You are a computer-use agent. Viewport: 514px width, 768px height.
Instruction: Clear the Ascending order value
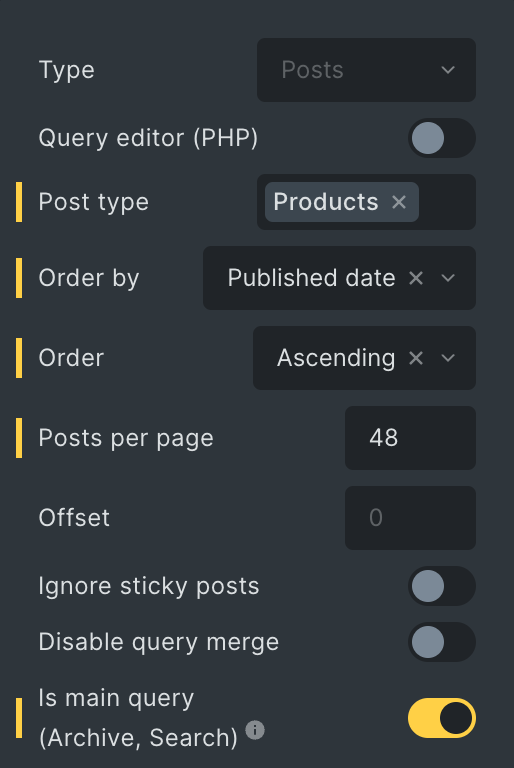tap(416, 358)
